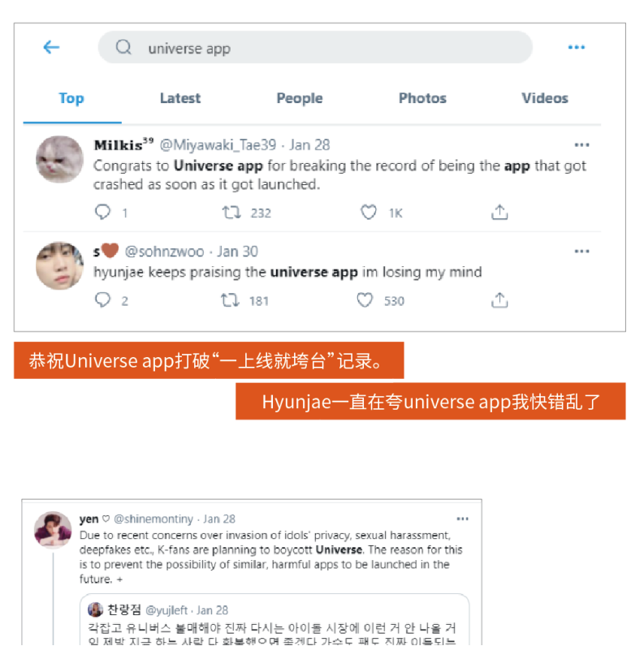Select the Photos tab
Viewport: 644px width, 646px height.
pos(422,98)
